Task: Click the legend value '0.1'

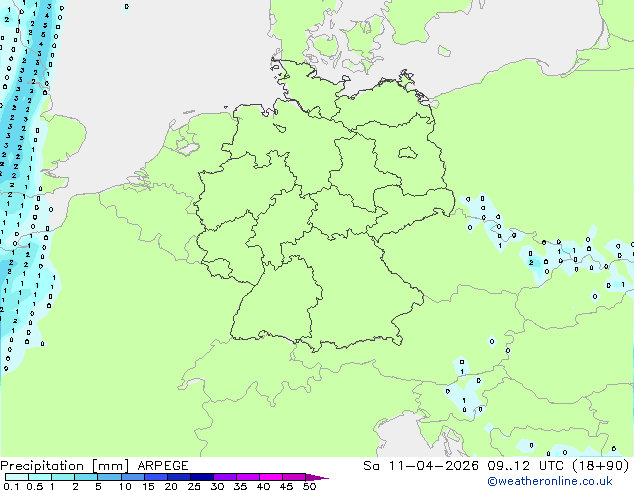Action: click(11, 486)
